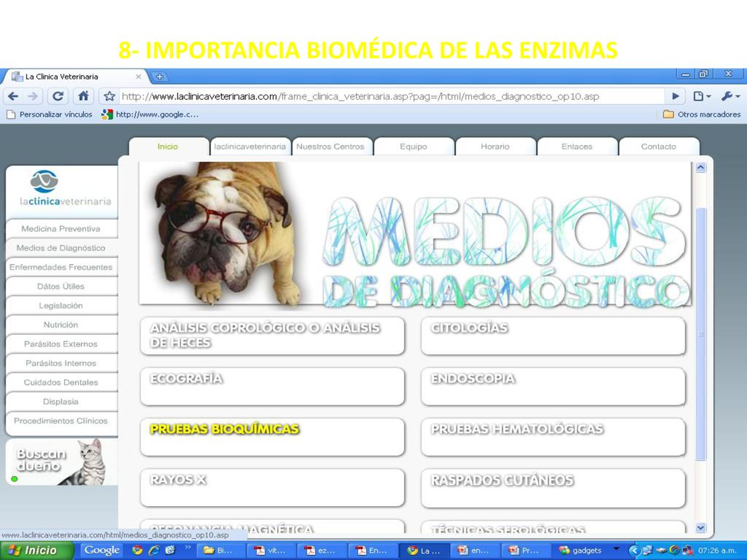
Task: Click the Google toolbar in the taskbar
Action: pyautogui.click(x=101, y=551)
